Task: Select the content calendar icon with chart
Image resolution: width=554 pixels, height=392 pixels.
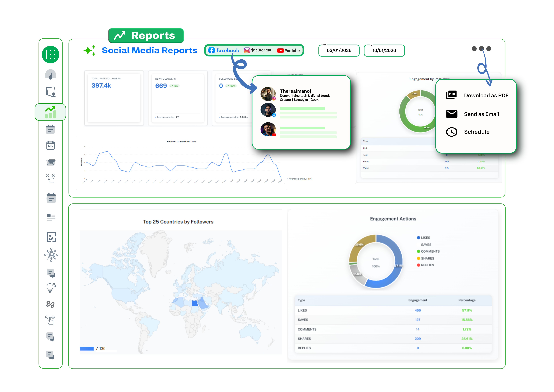Action: tap(50, 145)
